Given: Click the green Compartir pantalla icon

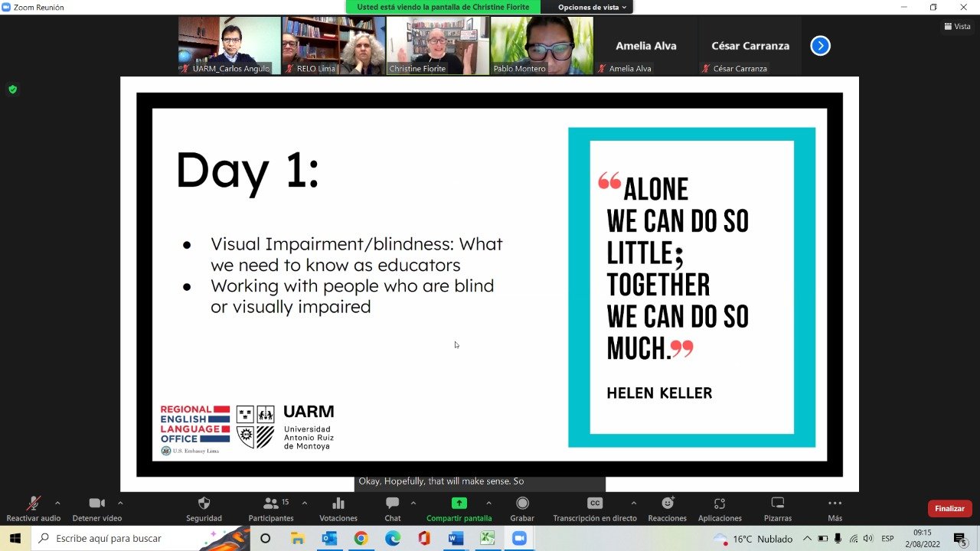Looking at the screenshot, I should point(459,504).
